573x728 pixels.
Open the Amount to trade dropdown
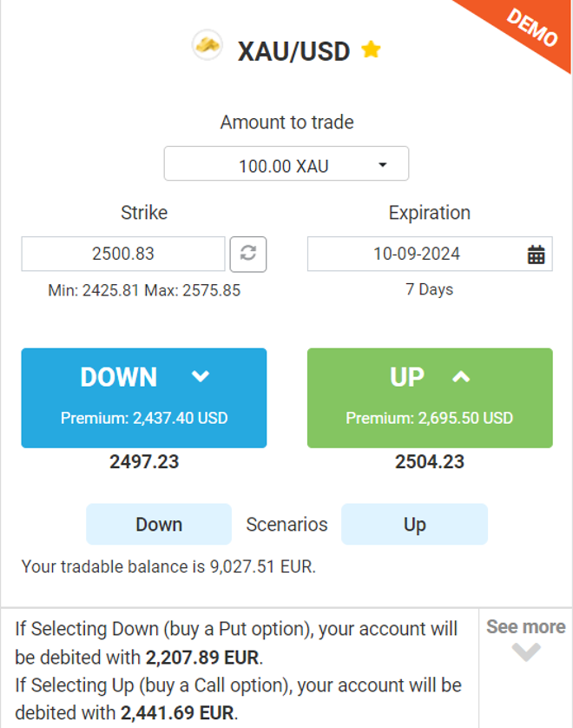click(x=286, y=163)
